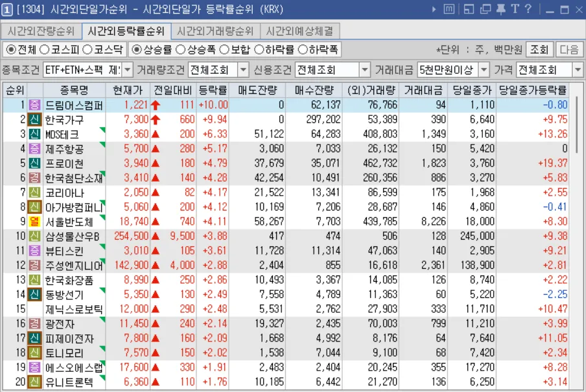Switch to the 시간외거래량순위 tab
The width and height of the screenshot is (586, 392).
tap(215, 31)
